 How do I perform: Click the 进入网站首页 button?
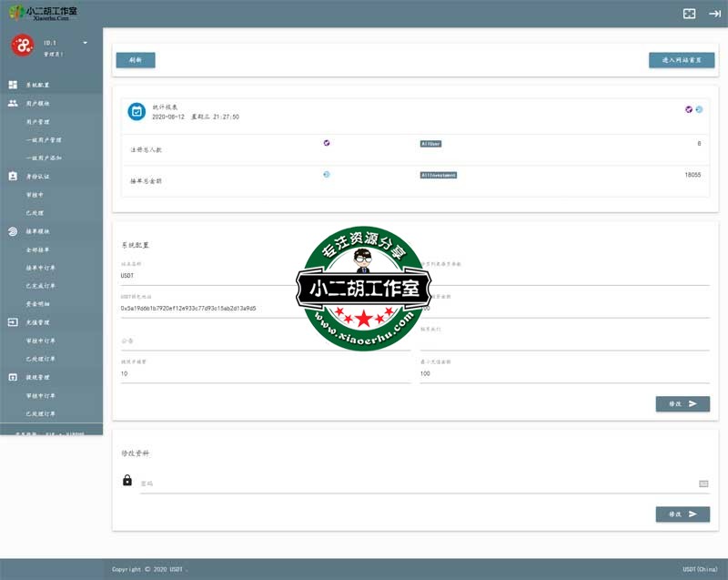tap(681, 60)
